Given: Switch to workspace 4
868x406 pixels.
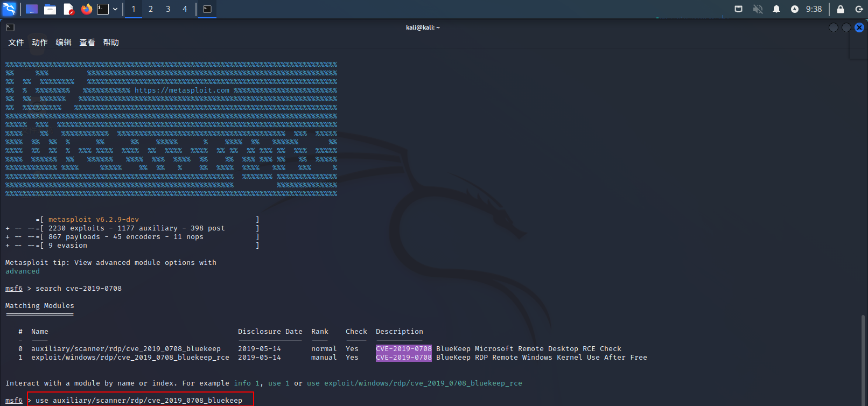Looking at the screenshot, I should pyautogui.click(x=185, y=9).
